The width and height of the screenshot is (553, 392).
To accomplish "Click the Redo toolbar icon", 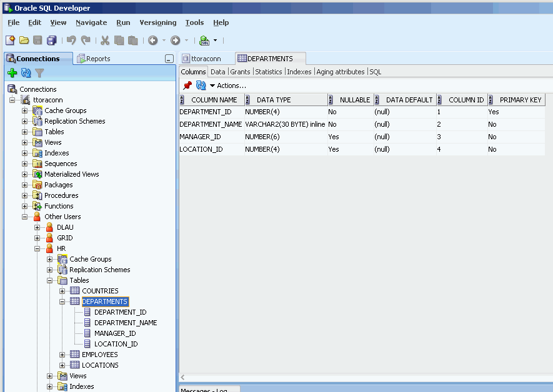I will [x=86, y=41].
